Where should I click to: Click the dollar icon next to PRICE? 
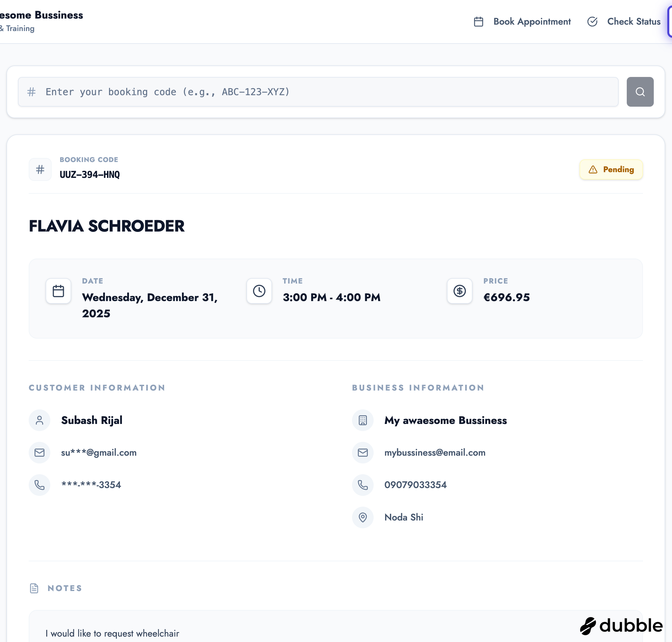[459, 291]
